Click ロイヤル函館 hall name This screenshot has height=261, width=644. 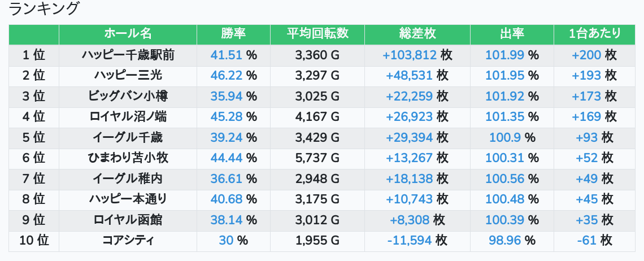click(x=128, y=220)
